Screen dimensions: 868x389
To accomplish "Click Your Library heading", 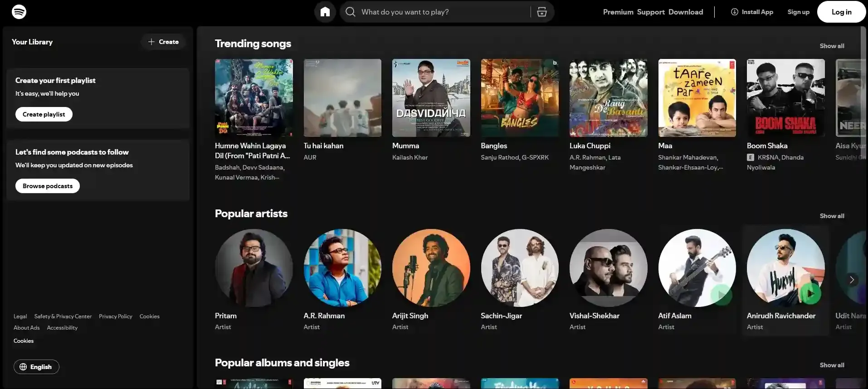I will (x=32, y=42).
